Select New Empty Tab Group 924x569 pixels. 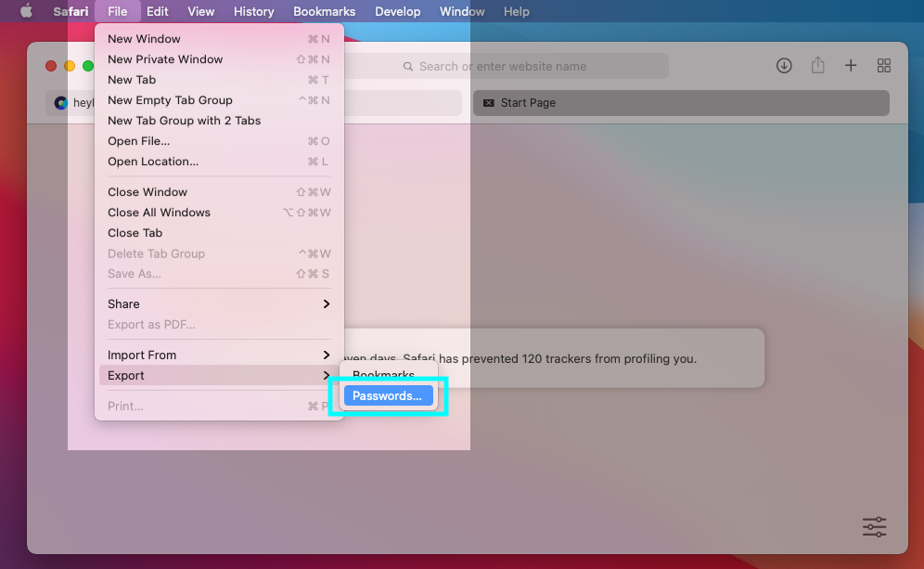click(x=219, y=100)
